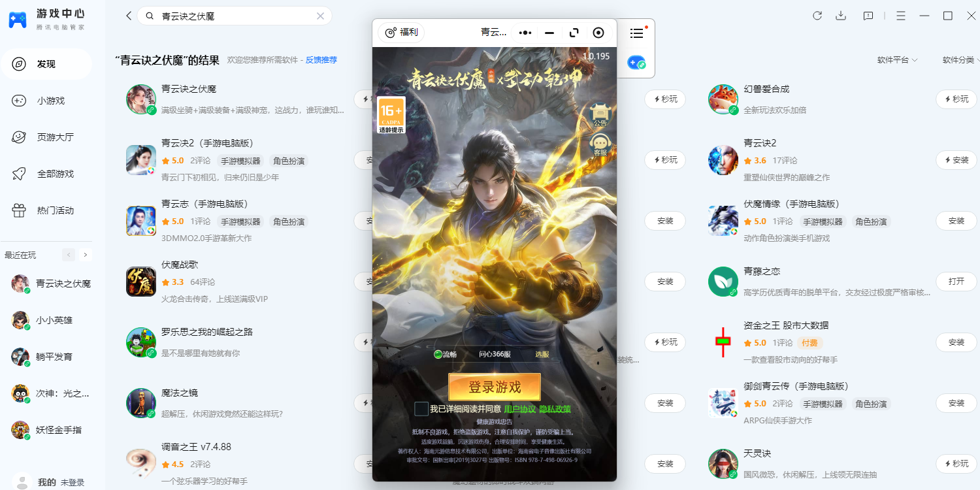Image resolution: width=980 pixels, height=490 pixels.
Task: Click the 青藤之恋 title text
Action: (762, 271)
